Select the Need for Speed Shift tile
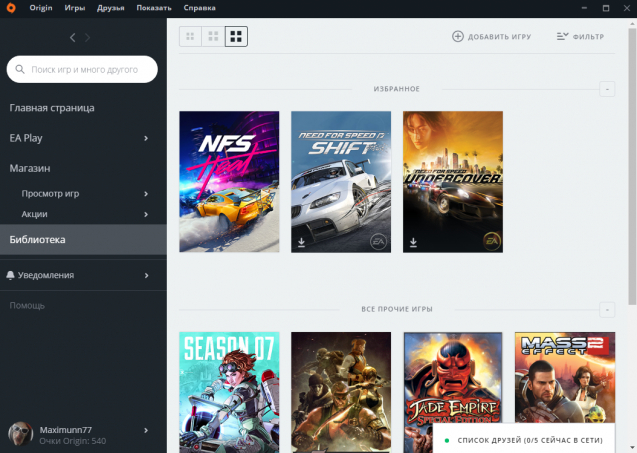Screen dimensions: 637x453 coord(341,182)
